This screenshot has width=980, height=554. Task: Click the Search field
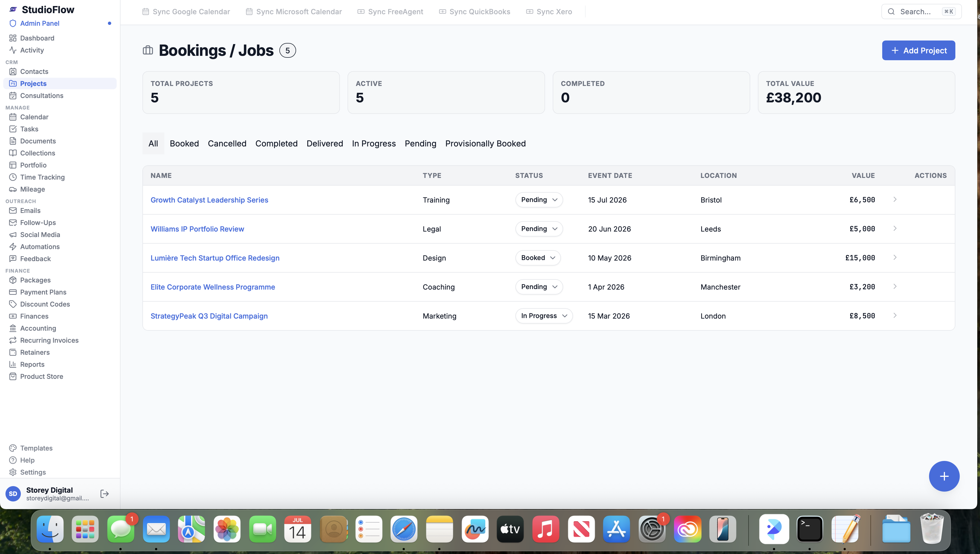click(x=921, y=11)
